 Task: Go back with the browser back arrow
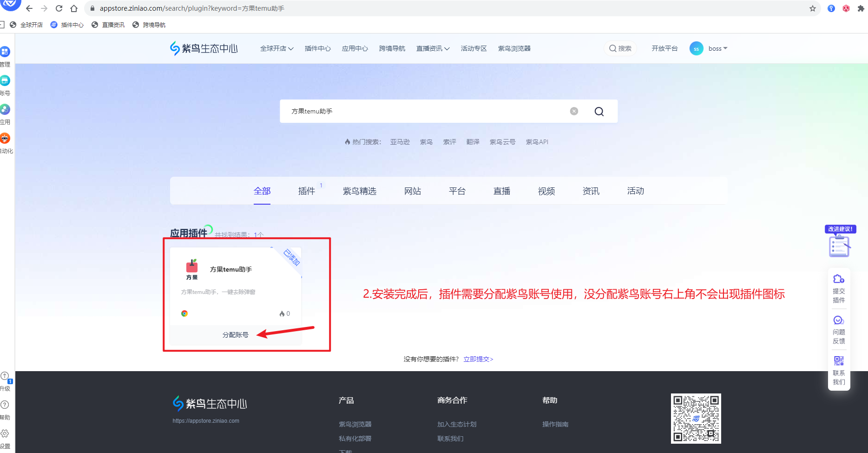29,8
